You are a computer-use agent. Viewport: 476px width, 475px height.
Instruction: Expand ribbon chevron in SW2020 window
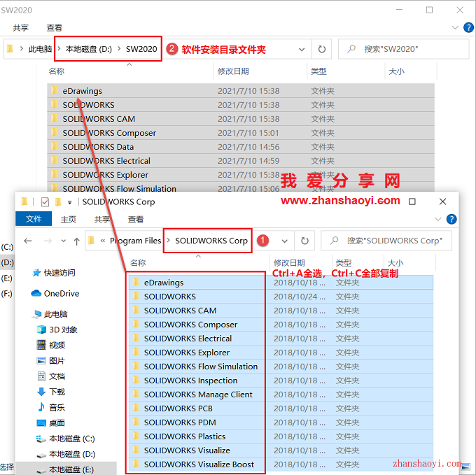455,27
